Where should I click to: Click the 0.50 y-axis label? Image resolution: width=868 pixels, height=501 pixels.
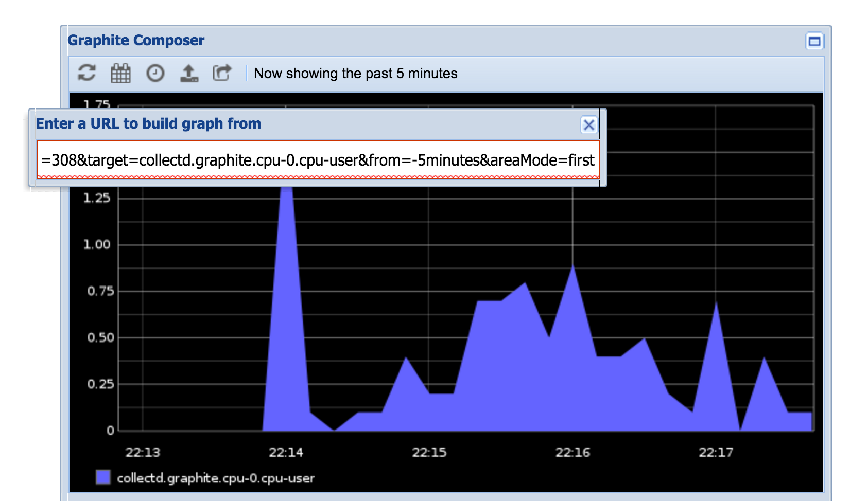coord(100,337)
